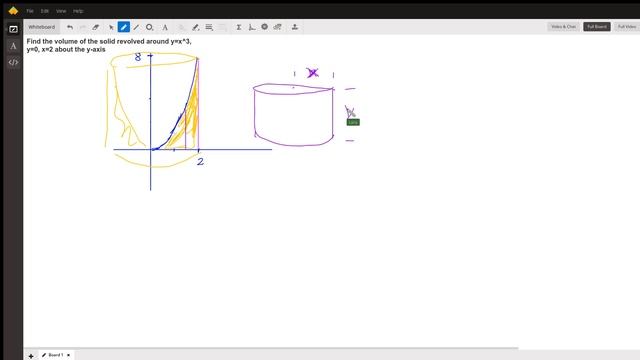Click the Whiteboard label tab
Screen dimensions: 640x360
(42, 27)
